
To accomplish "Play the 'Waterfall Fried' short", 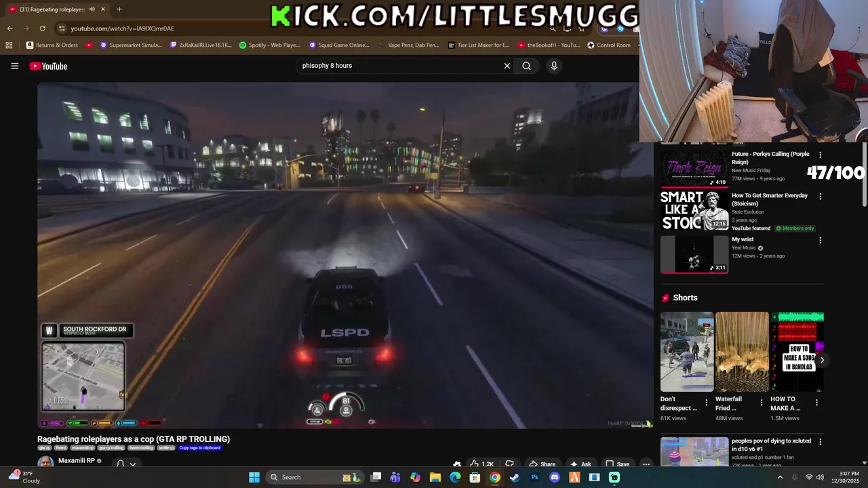I will (742, 352).
